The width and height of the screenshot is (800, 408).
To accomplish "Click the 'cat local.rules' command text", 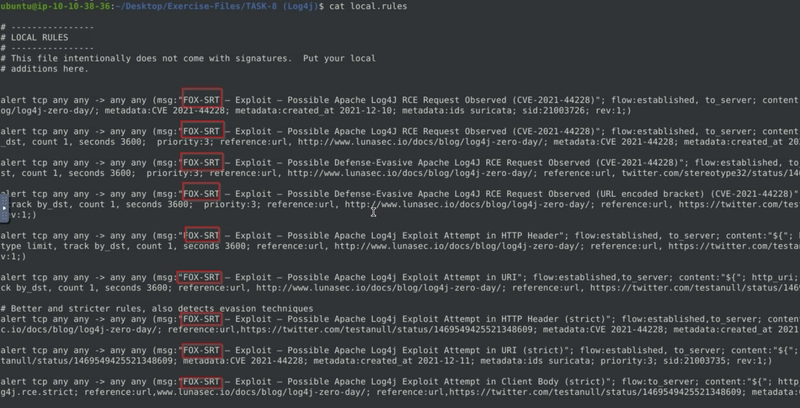I will (368, 6).
